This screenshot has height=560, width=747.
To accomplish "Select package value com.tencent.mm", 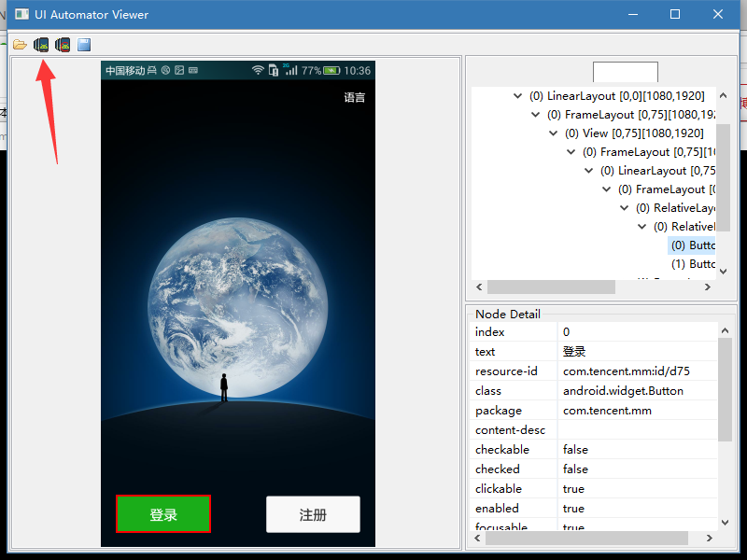I will (638, 411).
